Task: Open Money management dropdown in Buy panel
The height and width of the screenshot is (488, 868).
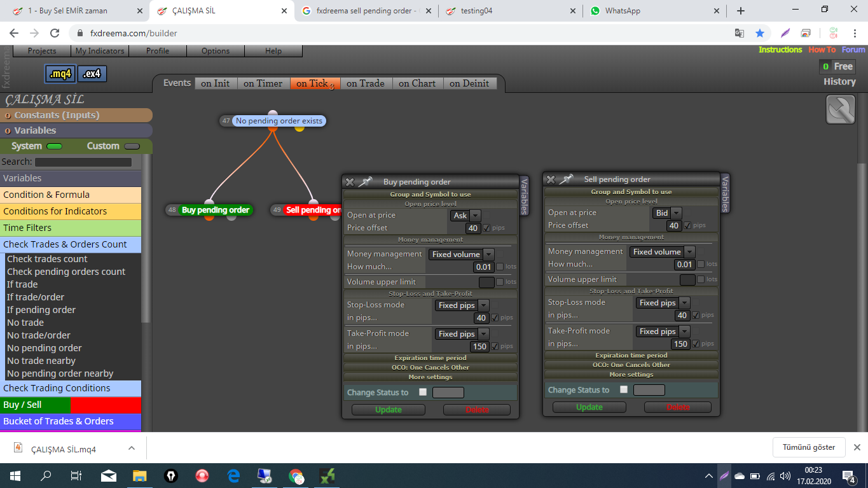Action: click(x=462, y=254)
